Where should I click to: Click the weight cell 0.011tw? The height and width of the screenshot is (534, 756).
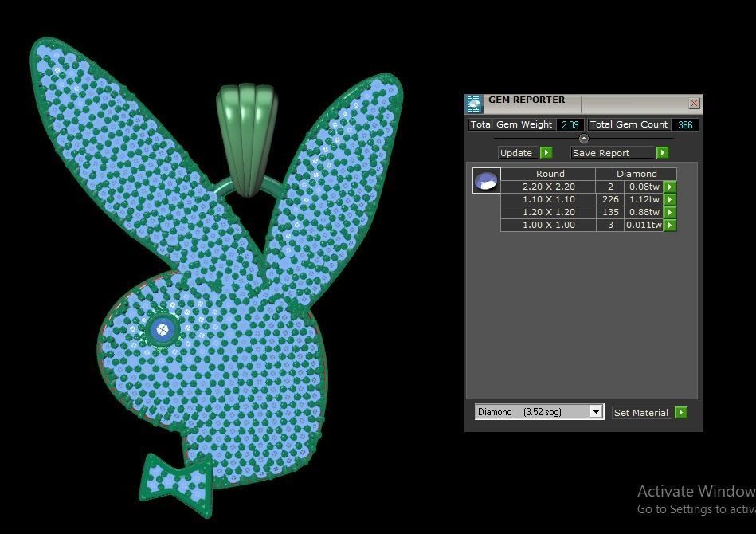coord(644,225)
